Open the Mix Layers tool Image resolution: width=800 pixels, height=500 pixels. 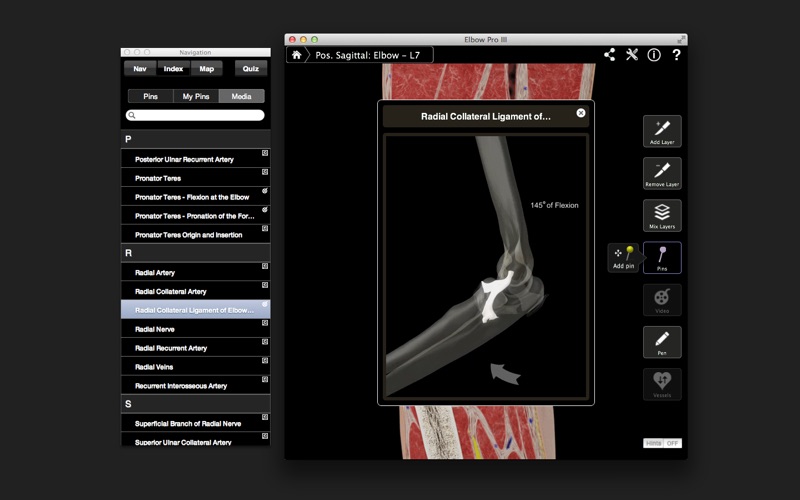point(662,216)
